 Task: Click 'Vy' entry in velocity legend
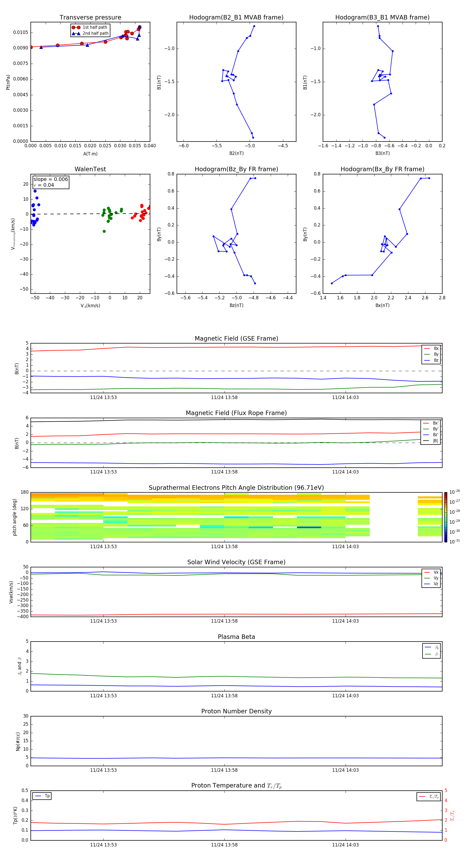click(431, 578)
